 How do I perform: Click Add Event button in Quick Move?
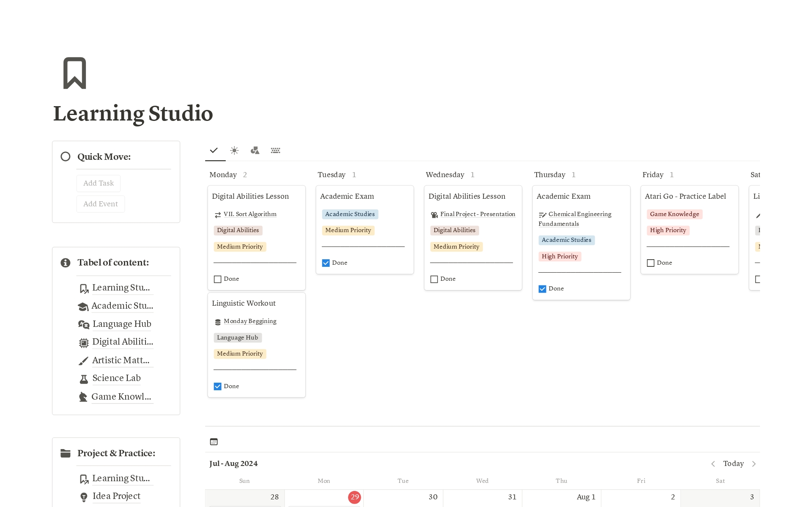click(101, 204)
